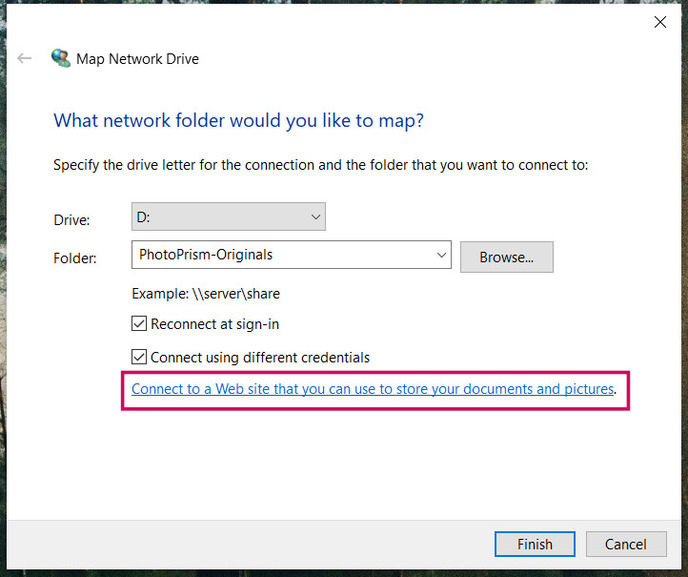
Task: Open the Drive letter dropdown showing D:
Action: (228, 217)
